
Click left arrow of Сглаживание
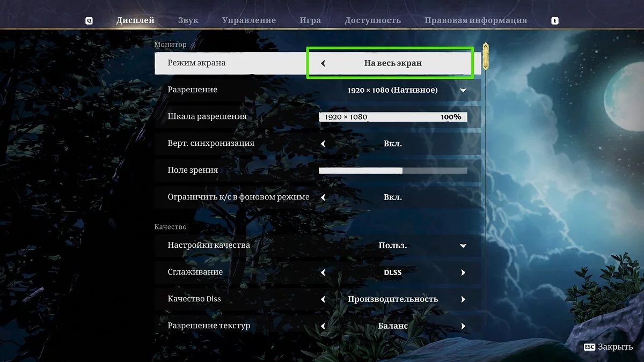point(323,272)
